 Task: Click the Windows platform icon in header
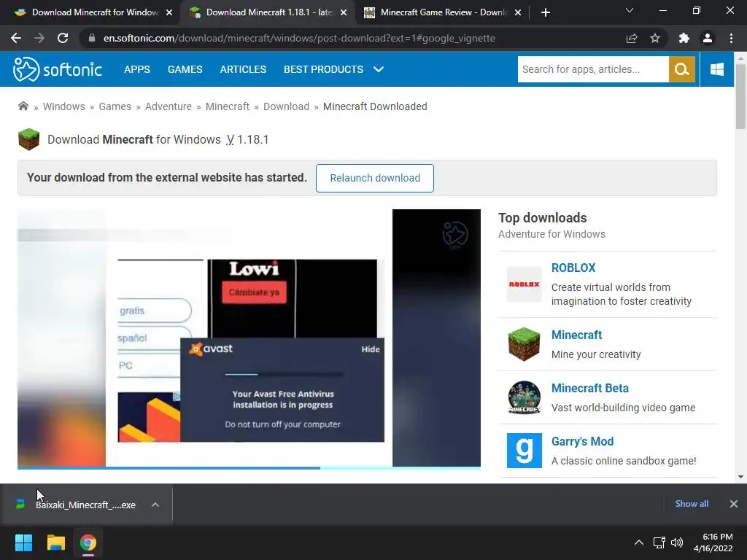pos(717,69)
